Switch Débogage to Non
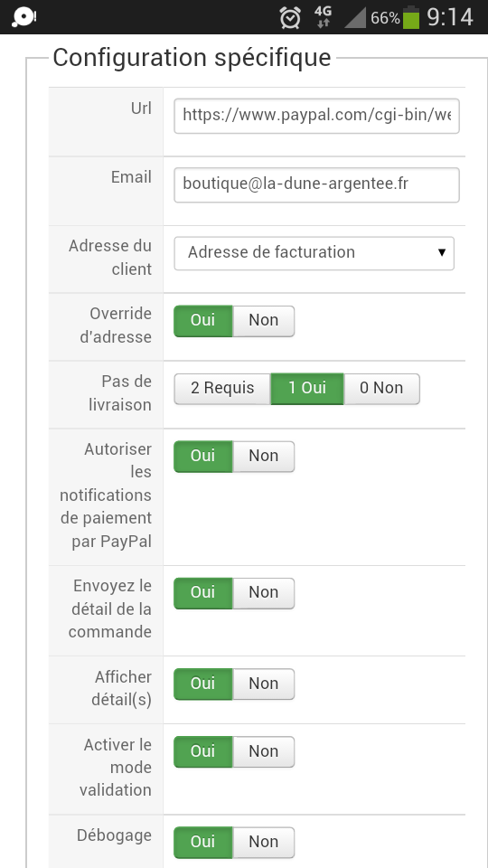The image size is (488, 868). 263,843
